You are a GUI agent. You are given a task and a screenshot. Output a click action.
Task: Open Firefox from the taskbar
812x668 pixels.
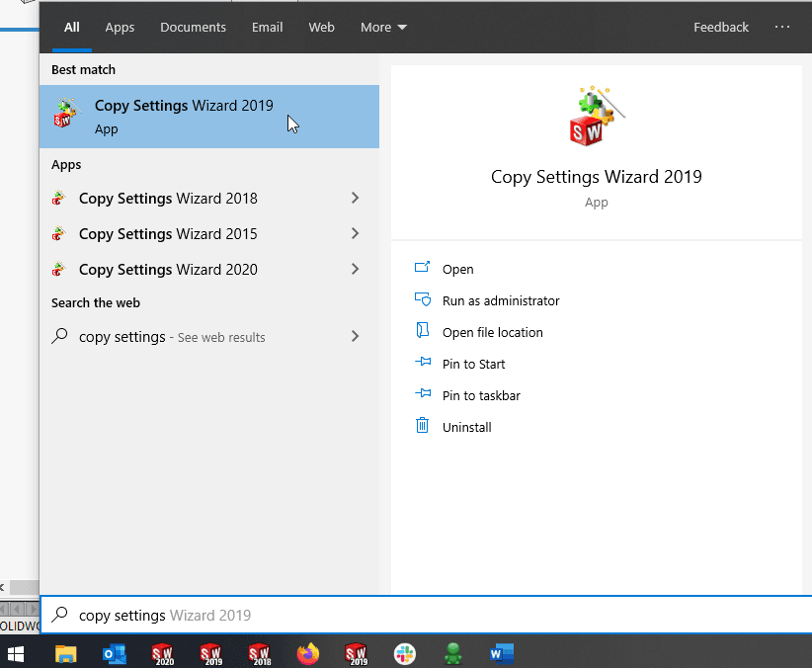(x=308, y=653)
